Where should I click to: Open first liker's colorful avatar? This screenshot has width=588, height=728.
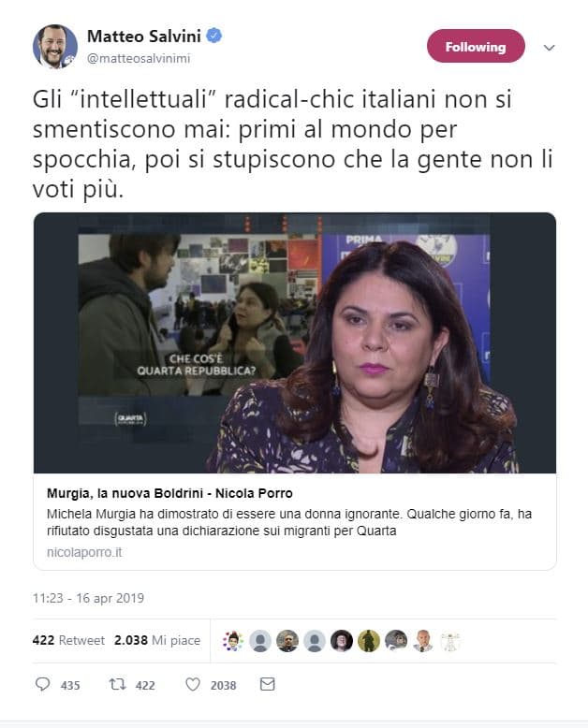pyautogui.click(x=233, y=641)
